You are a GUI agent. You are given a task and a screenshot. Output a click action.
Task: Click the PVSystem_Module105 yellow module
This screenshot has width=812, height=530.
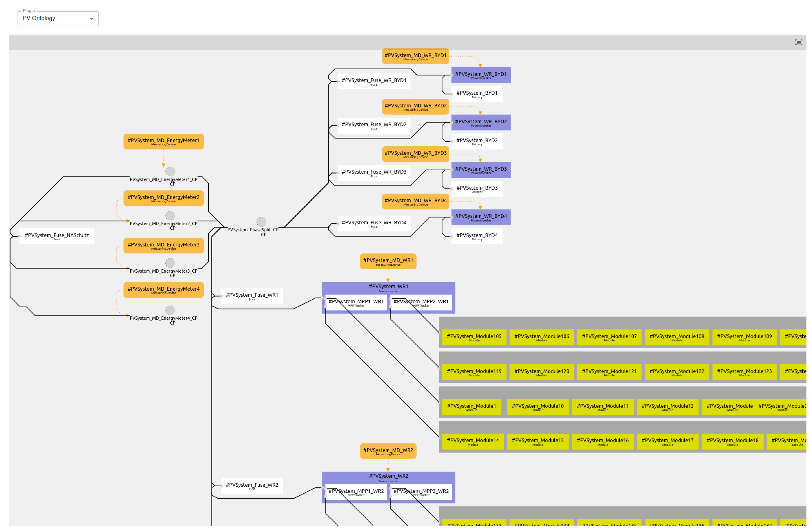474,337
